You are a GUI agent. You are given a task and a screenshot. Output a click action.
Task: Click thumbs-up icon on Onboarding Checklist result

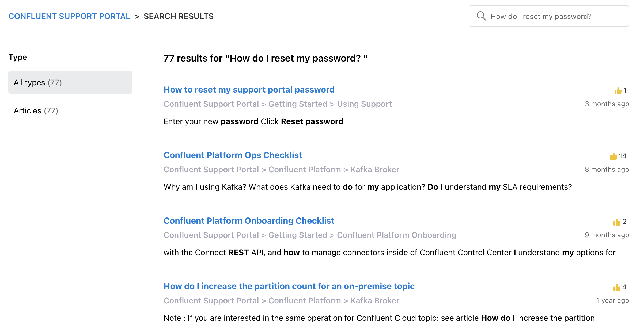617,222
